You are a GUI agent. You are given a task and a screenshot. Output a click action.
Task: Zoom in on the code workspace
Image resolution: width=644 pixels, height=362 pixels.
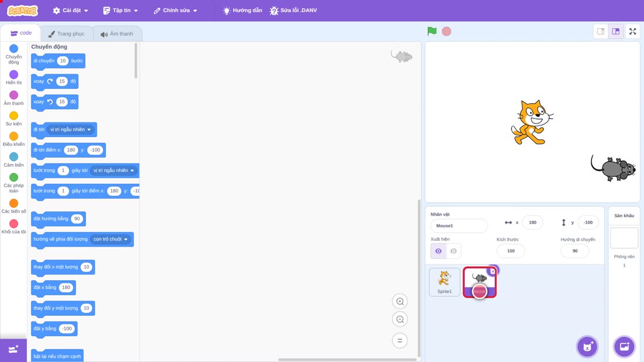point(400,302)
